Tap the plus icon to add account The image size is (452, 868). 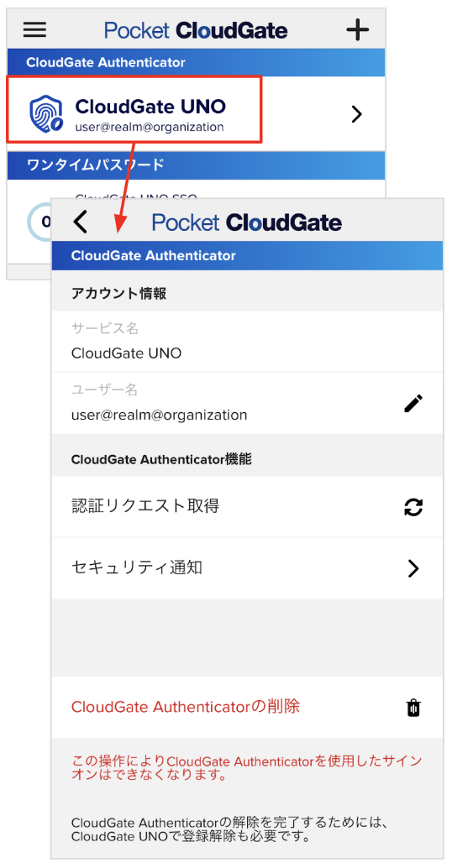tap(357, 29)
